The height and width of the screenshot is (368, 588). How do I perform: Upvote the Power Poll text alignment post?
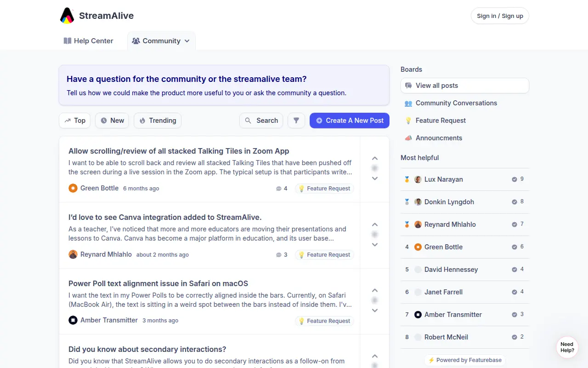[375, 290]
